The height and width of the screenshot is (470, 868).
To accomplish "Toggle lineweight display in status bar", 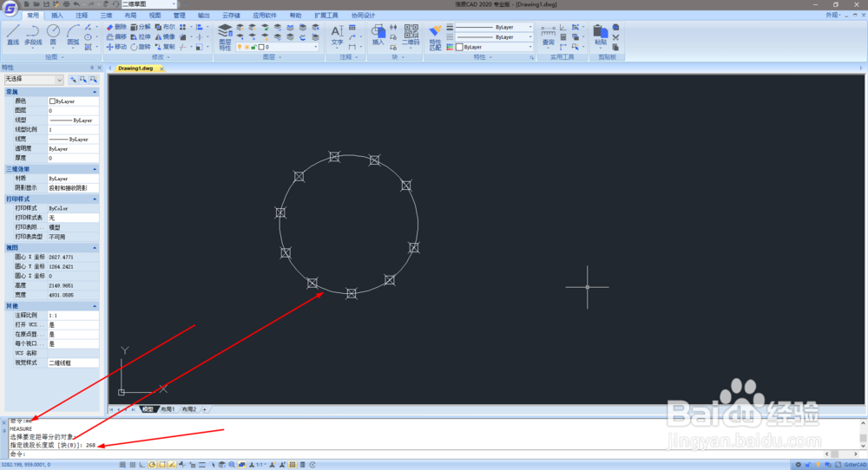I will [x=202, y=465].
